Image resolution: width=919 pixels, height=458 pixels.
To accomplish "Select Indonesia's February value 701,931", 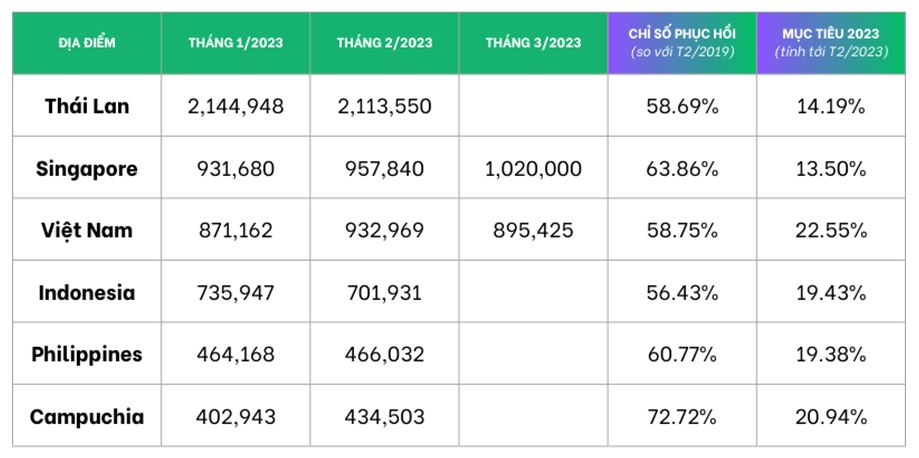I will (385, 293).
